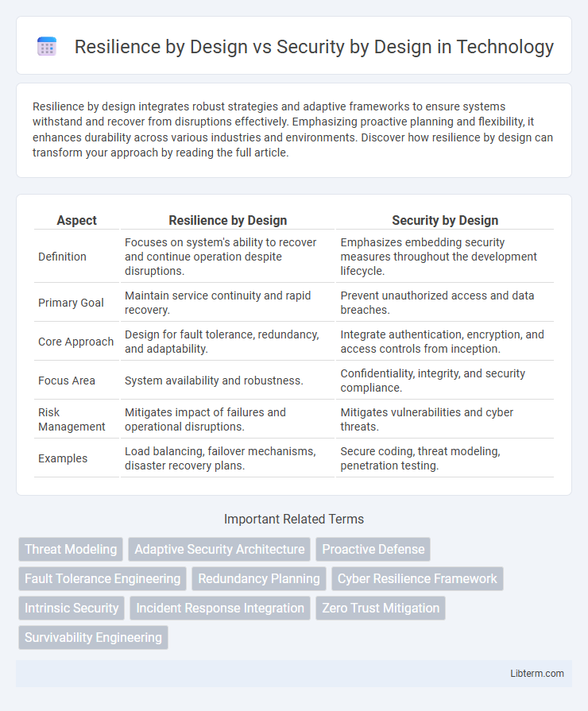The height and width of the screenshot is (711, 588).
Task: Open the Cyber Resilience Framework term
Action: click(417, 578)
